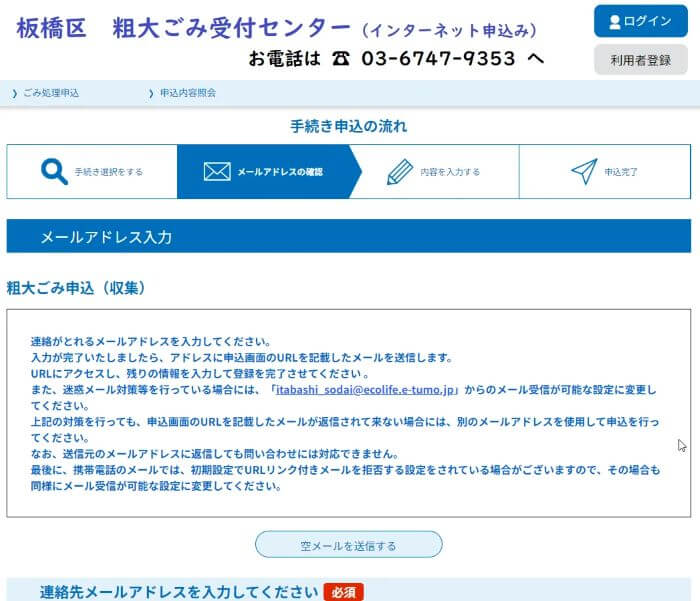Click the 板橋区 粗大ごみ受付センター site title
Screen dimensions: 700x601
coord(183,28)
